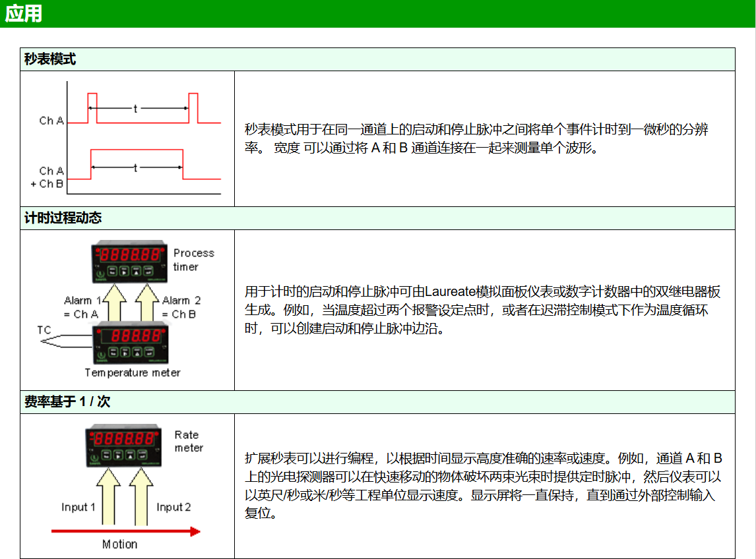Click the Input 2 upward arrow
This screenshot has width=756, height=559.
pos(141,496)
